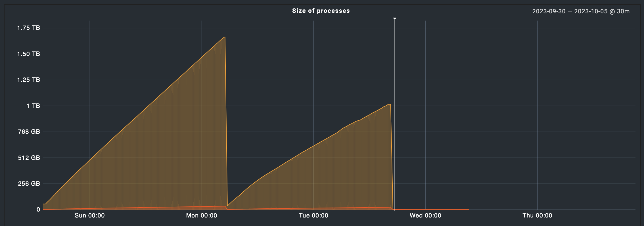The width and height of the screenshot is (644, 226).
Task: Click the "256 GB" y-axis label
Action: 29,184
